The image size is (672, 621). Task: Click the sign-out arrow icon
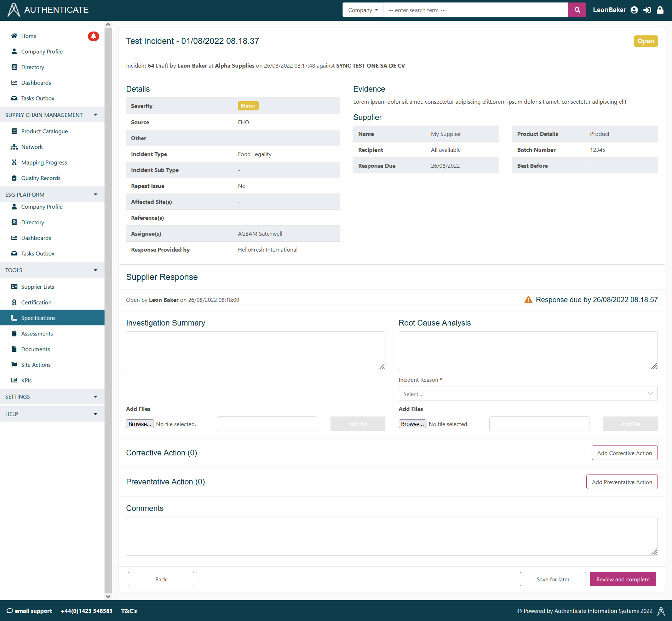pyautogui.click(x=647, y=10)
